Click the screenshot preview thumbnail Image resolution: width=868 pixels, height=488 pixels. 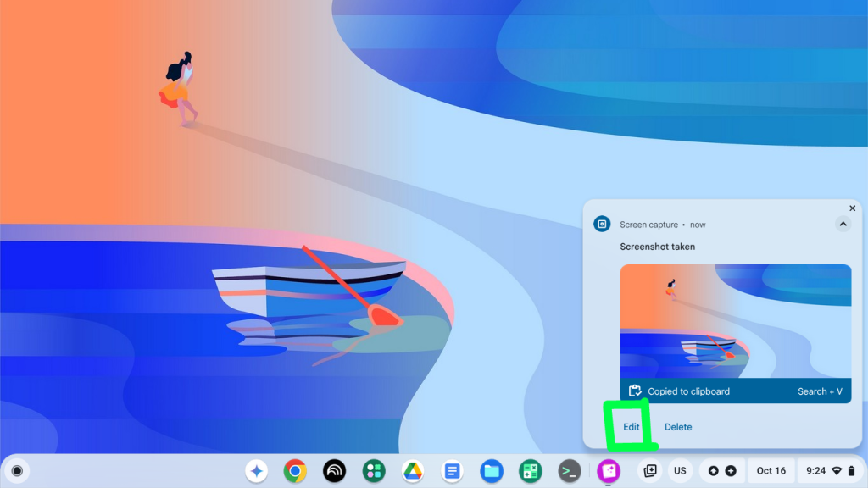point(735,321)
